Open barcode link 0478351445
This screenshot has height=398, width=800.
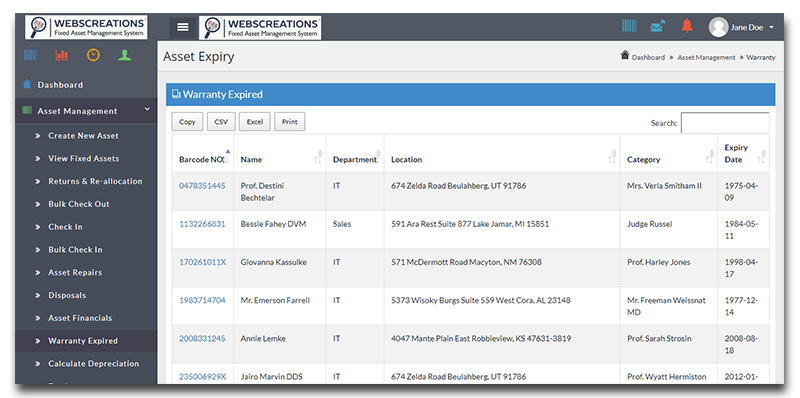pyautogui.click(x=202, y=186)
